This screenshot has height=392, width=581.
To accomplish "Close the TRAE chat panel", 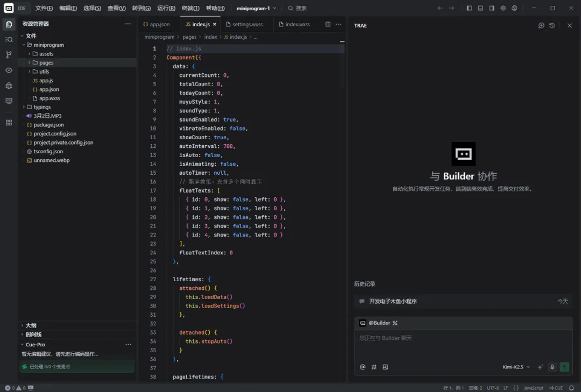I will [570, 26].
